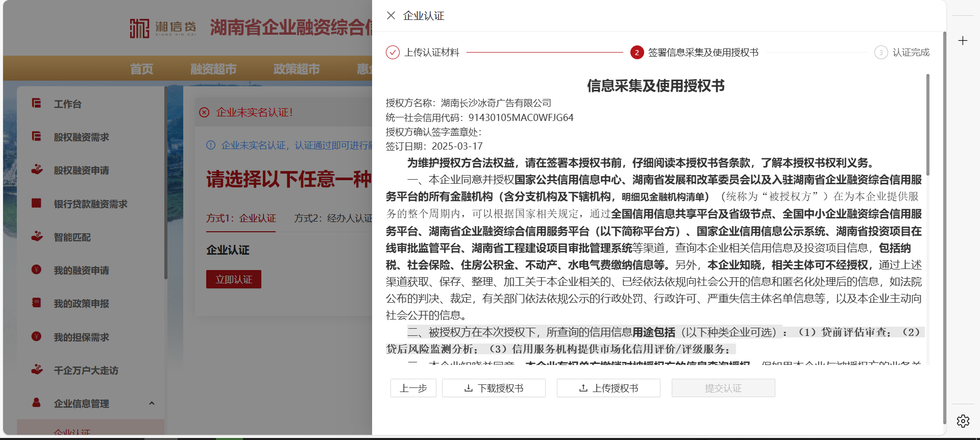Viewport: 980px width, 440px height.
Task: Go back with the 上一步 button
Action: tap(413, 388)
